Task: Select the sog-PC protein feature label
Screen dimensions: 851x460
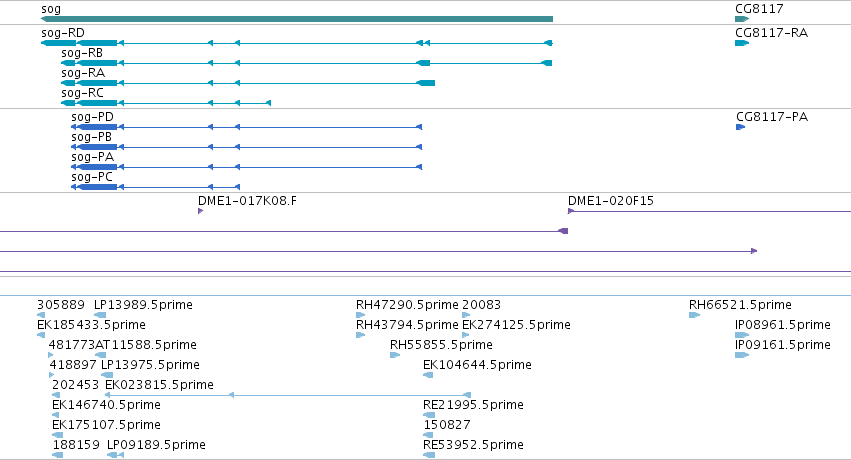Action: coord(92,177)
